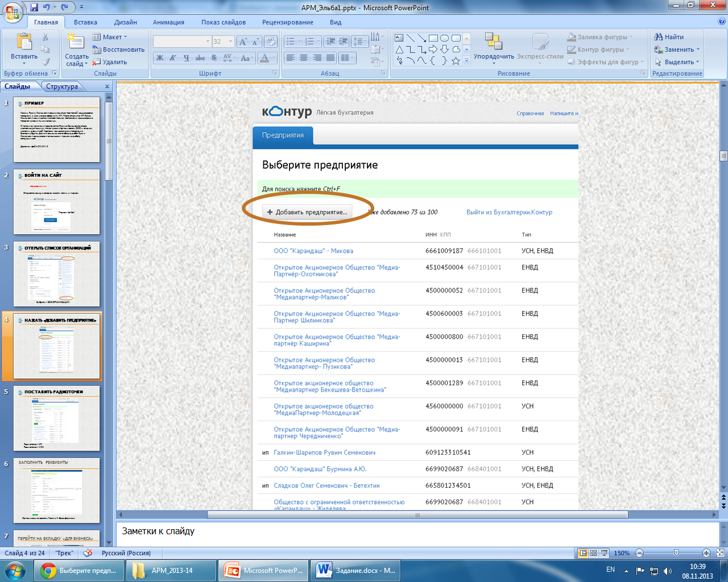Click the Undo icon in quick access toolbar
Image resolution: width=728 pixels, height=582 pixels.
pos(47,7)
